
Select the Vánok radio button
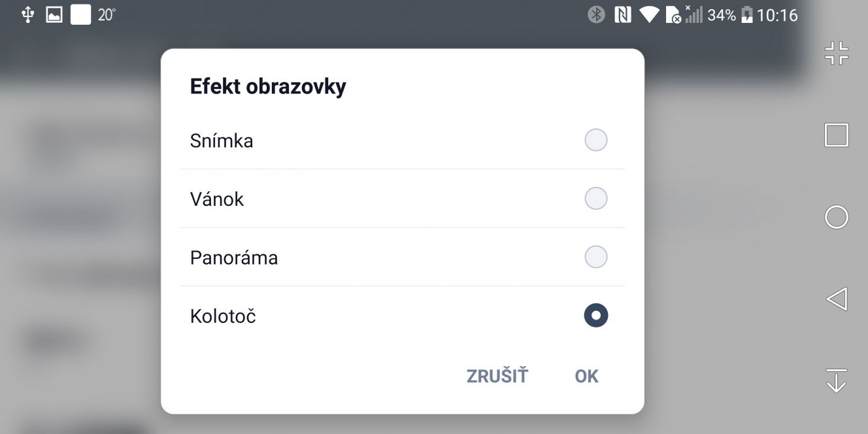tap(595, 198)
